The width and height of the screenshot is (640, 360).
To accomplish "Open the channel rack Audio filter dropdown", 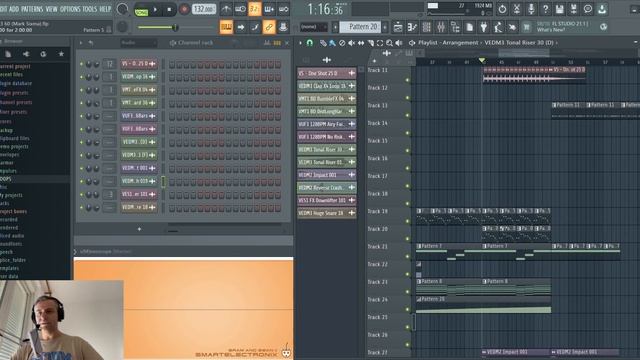I will pos(139,42).
